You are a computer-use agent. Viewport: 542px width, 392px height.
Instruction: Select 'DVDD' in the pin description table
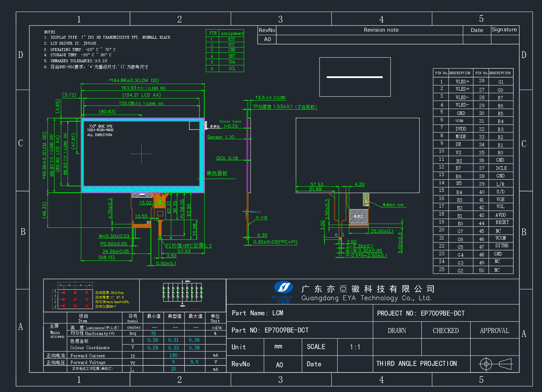pos(461,129)
